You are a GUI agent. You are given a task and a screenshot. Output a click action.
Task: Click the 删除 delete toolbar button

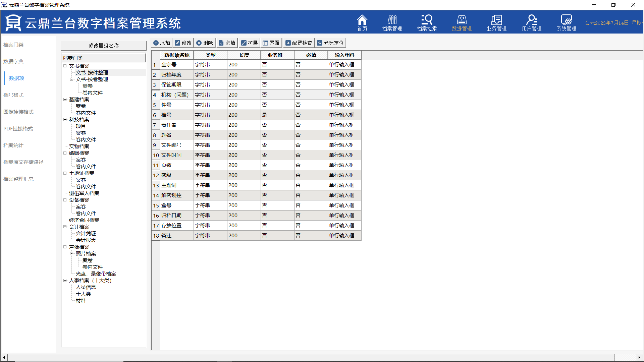pyautogui.click(x=205, y=43)
